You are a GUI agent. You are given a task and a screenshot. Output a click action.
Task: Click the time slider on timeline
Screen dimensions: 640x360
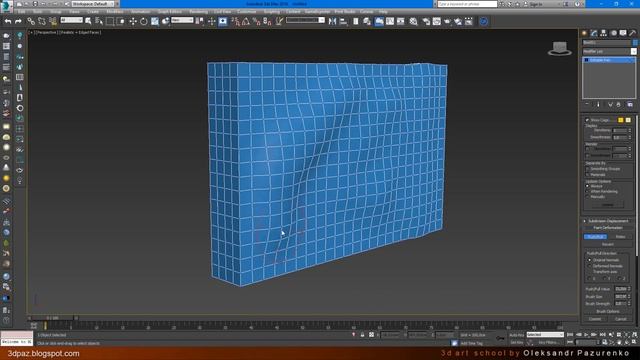point(52,318)
